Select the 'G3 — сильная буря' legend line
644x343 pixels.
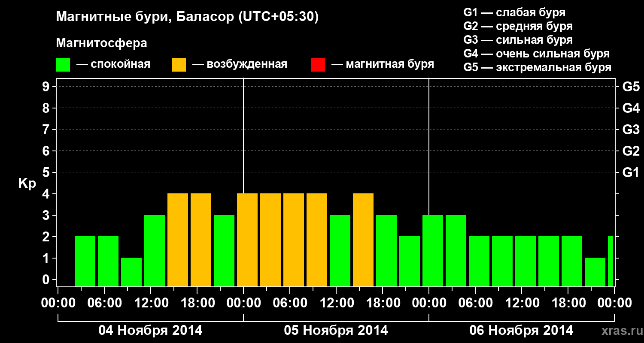click(x=518, y=40)
